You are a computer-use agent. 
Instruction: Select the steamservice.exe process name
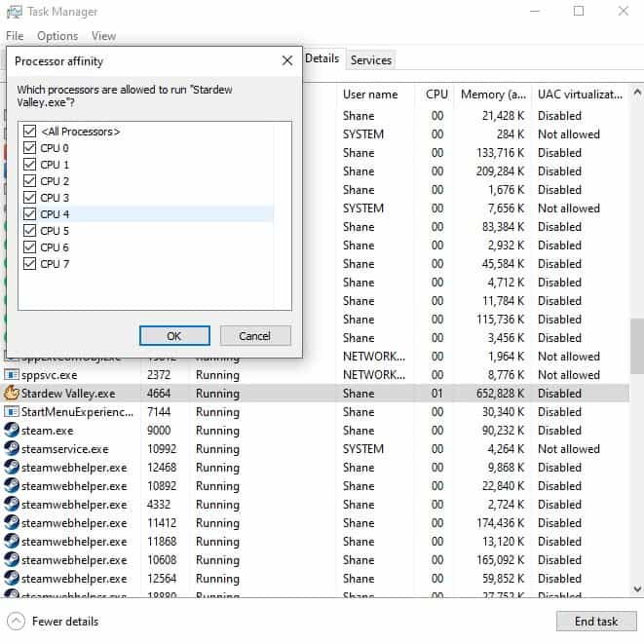tap(65, 448)
